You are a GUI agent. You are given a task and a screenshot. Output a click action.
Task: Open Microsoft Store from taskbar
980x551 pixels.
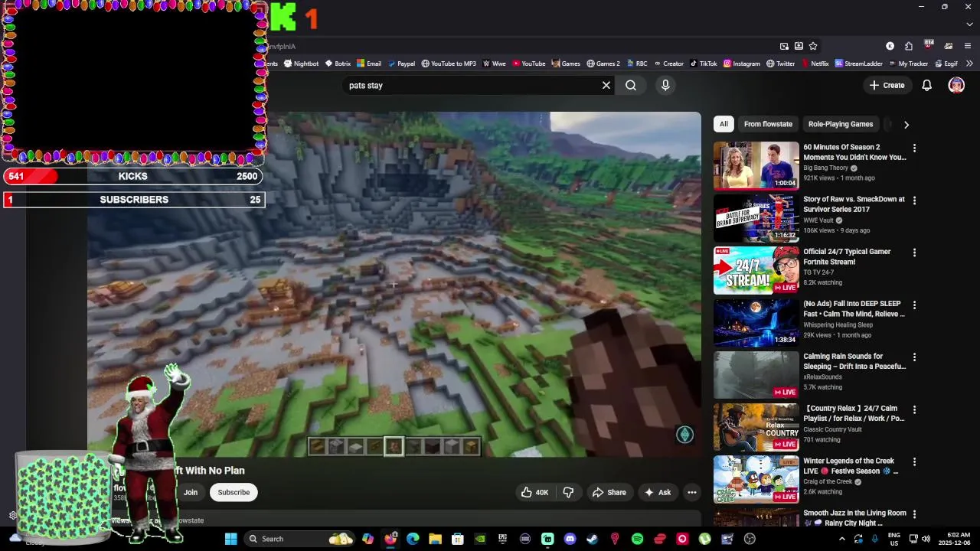pos(458,539)
